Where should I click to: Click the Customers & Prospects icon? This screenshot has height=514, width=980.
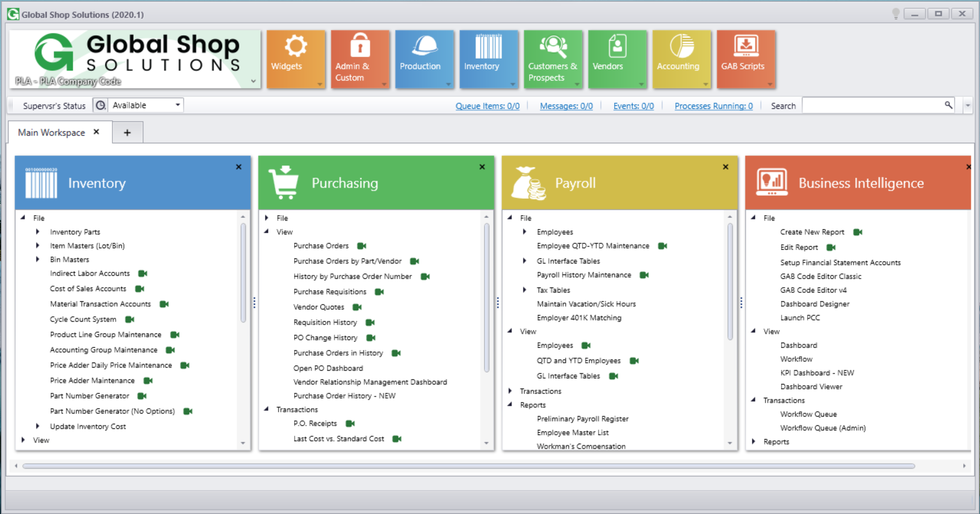click(553, 58)
